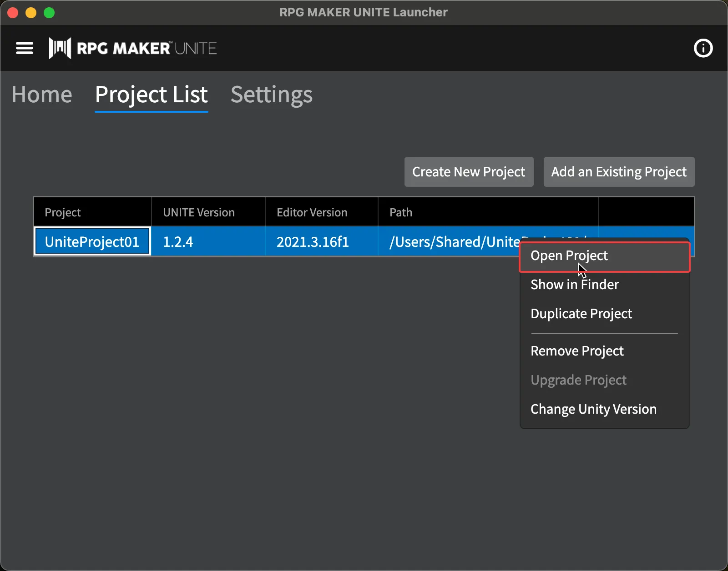728x571 pixels.
Task: Click the 2021.3.16f1 editor version cell
Action: tap(313, 242)
